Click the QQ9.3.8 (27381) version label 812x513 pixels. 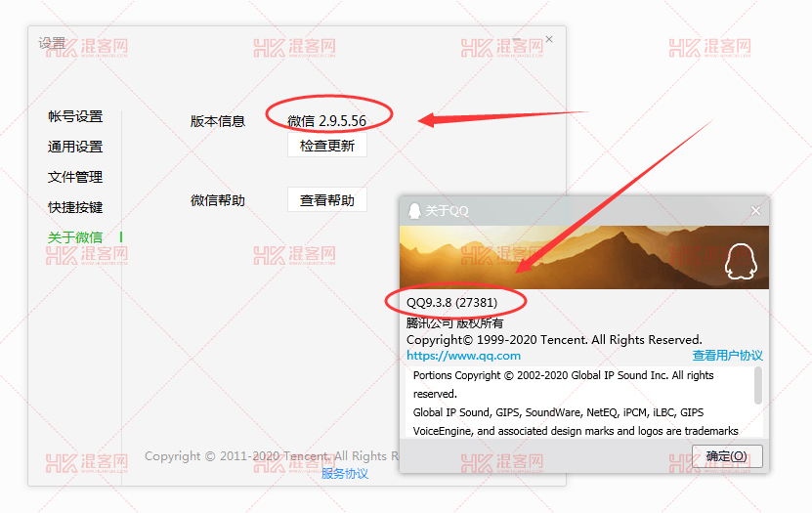pos(451,302)
